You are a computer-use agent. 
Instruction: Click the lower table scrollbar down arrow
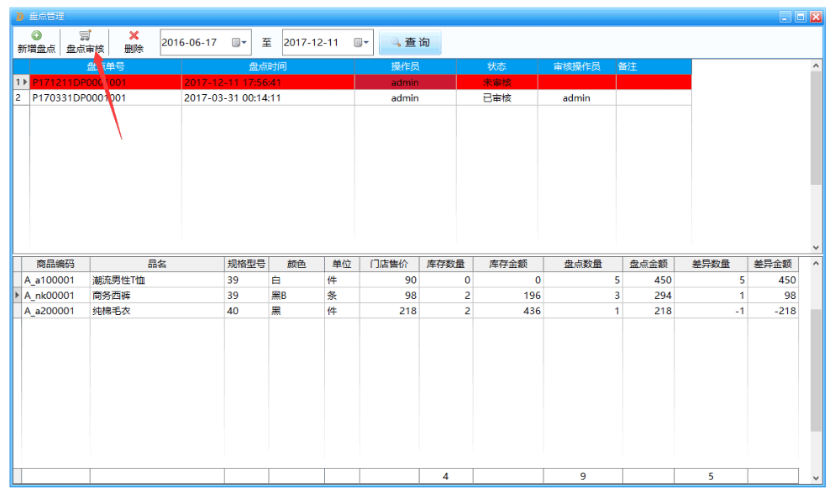tap(816, 478)
